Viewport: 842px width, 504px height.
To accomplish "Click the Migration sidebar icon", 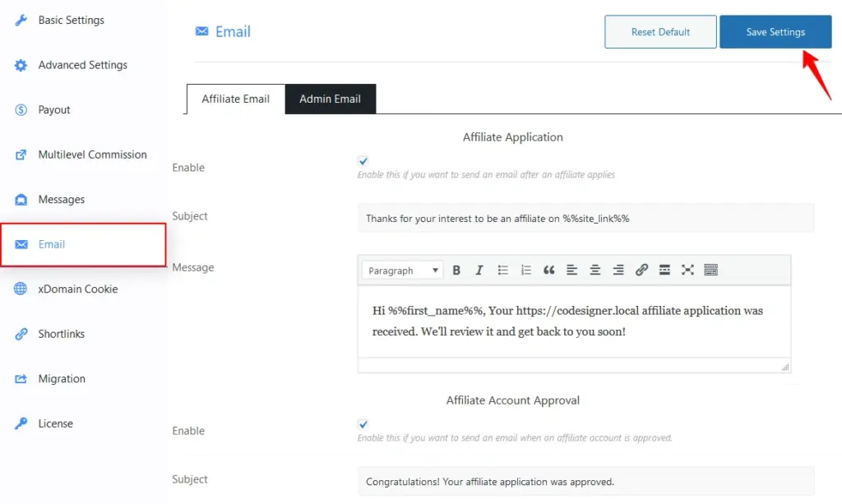I will pyautogui.click(x=21, y=379).
